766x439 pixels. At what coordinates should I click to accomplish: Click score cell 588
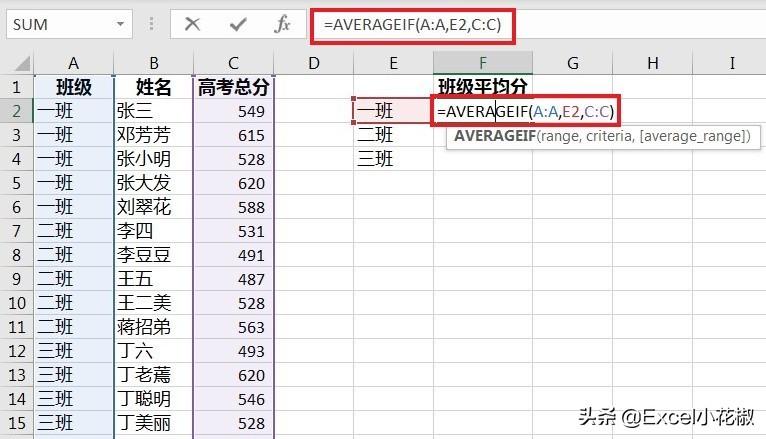tap(234, 207)
